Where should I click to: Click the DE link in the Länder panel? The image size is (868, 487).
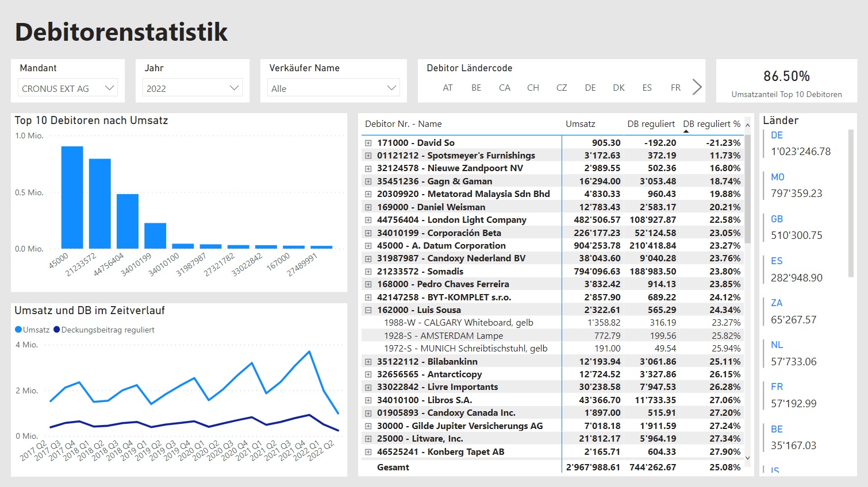pos(777,135)
